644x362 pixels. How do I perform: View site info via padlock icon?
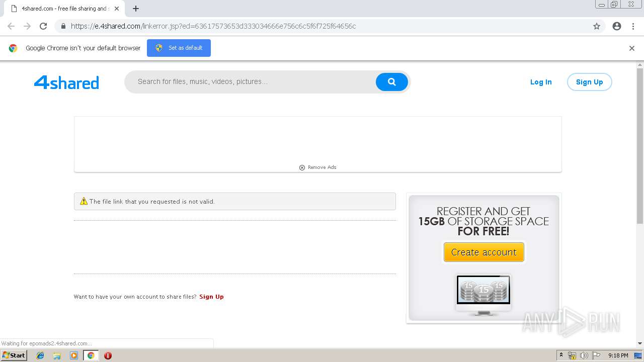click(x=63, y=26)
